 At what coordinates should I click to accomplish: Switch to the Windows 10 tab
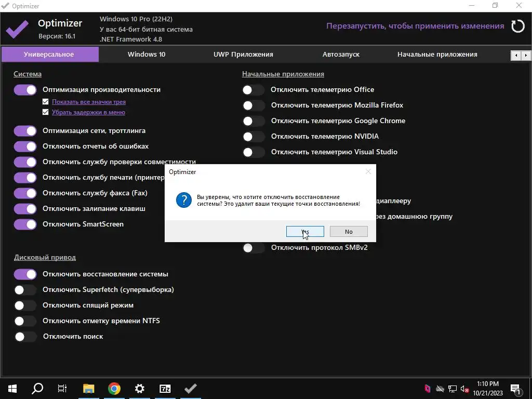point(147,54)
